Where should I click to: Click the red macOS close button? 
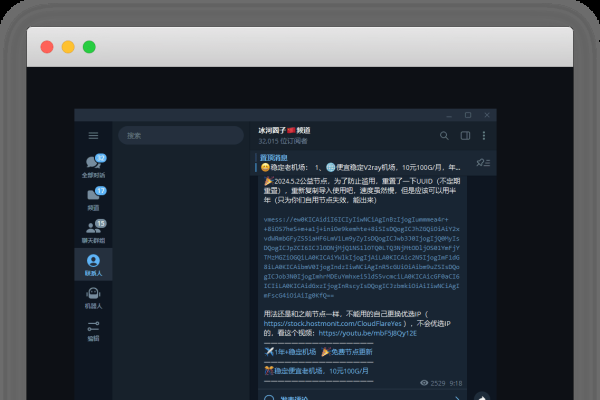[47, 47]
